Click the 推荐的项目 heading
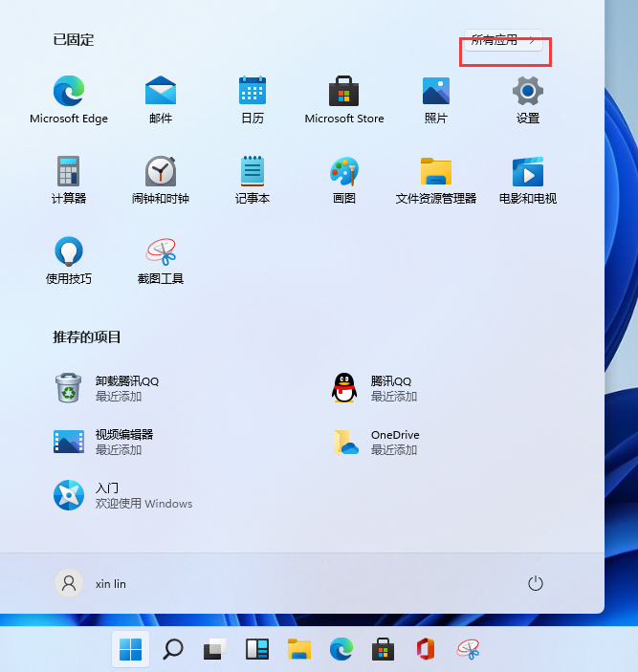Viewport: 638px width, 672px height. click(87, 336)
